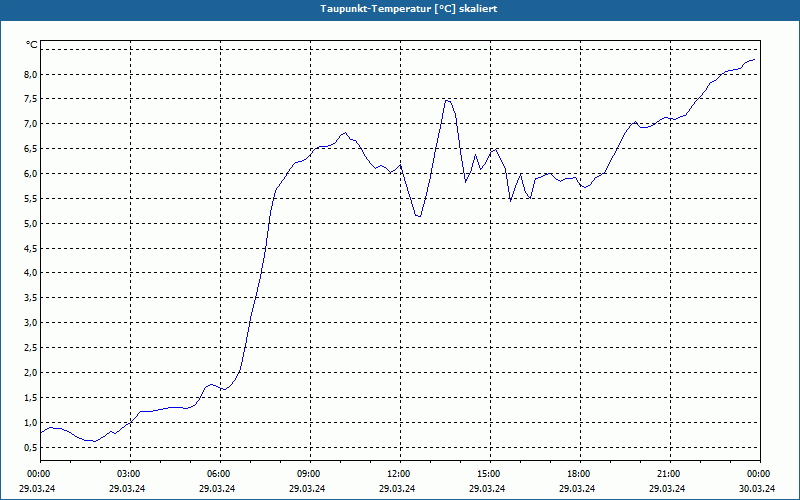800x500 pixels.
Task: Select the 4,0 y-axis label
Action: click(31, 272)
